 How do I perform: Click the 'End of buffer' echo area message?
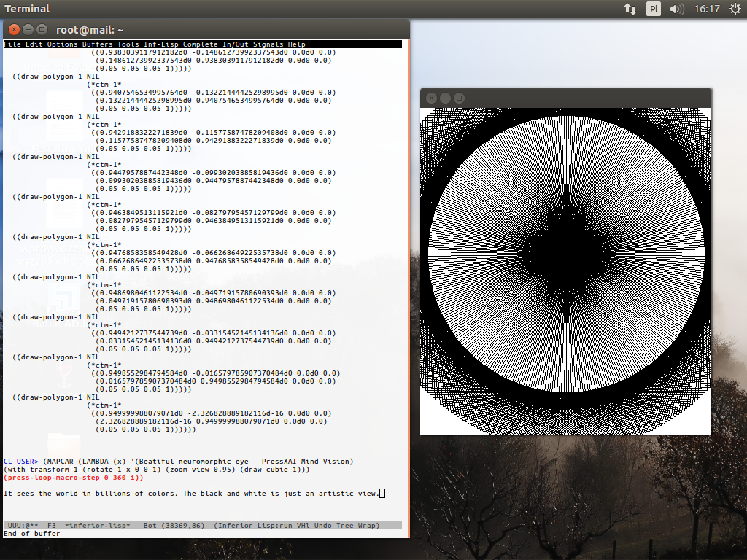click(32, 534)
